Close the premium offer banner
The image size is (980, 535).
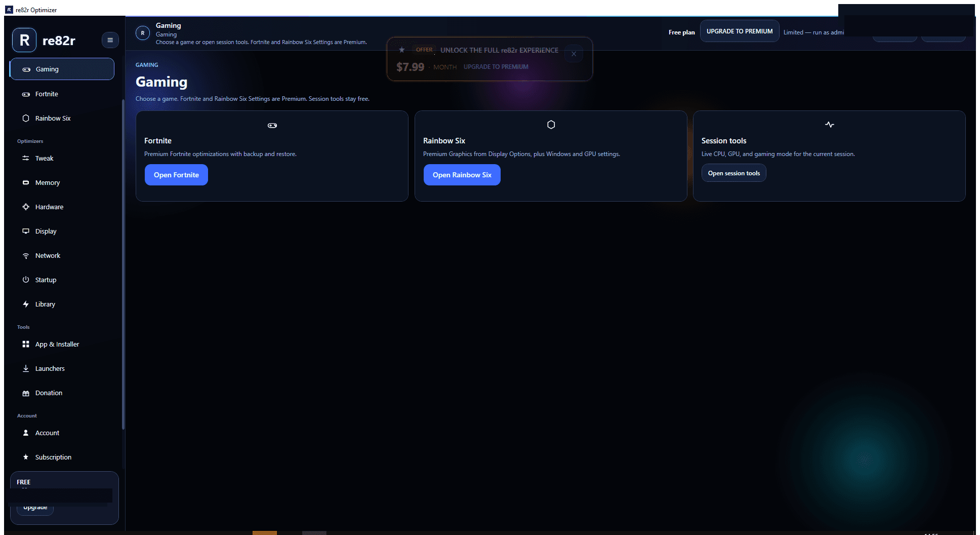click(574, 54)
